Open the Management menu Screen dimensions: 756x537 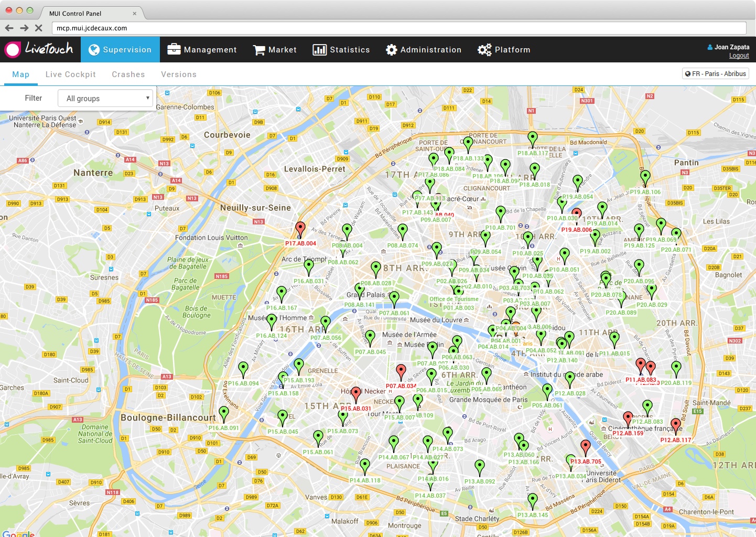tap(202, 50)
